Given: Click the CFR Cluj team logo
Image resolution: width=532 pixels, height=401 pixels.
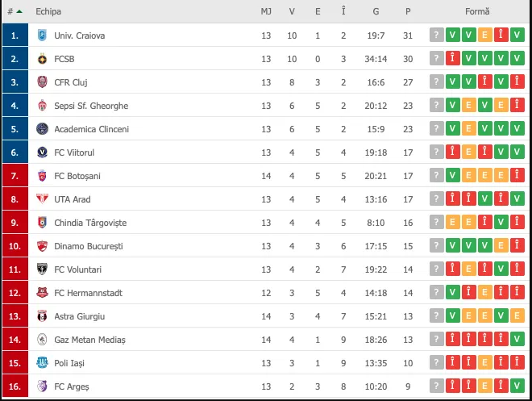Looking at the screenshot, I should tap(43, 82).
